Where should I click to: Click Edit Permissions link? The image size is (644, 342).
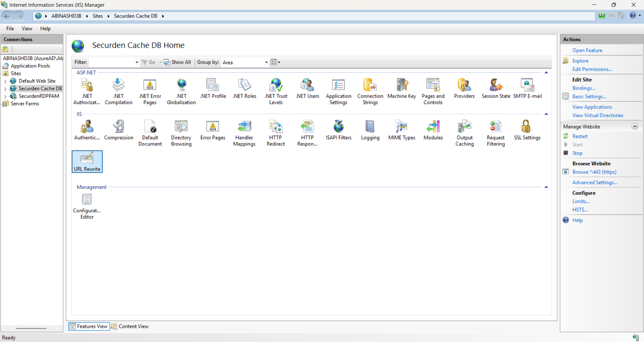(592, 69)
